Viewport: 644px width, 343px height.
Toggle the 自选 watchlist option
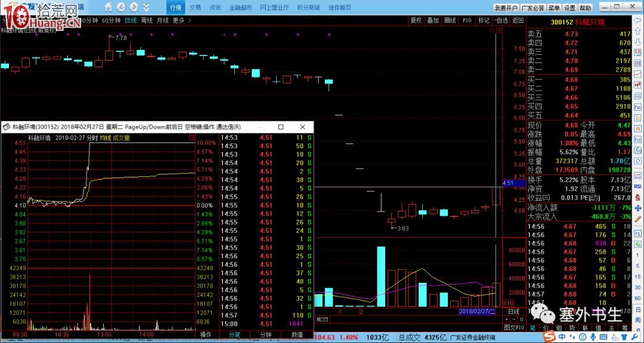coord(501,20)
